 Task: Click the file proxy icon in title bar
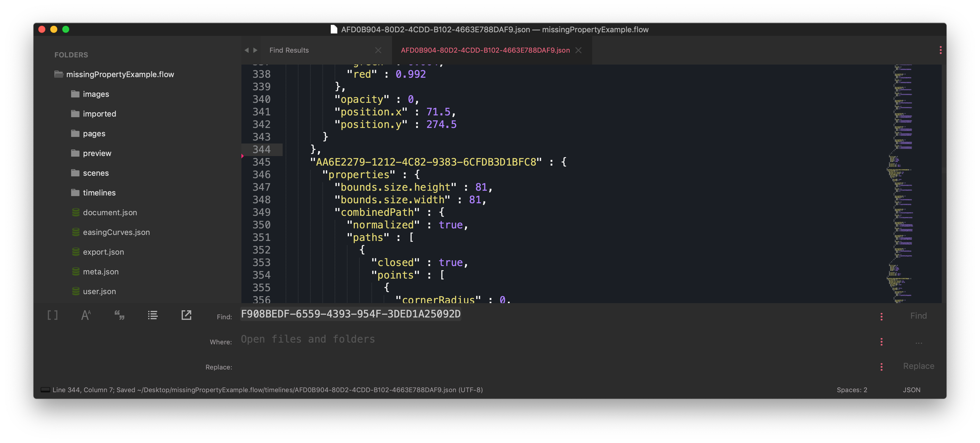(334, 29)
